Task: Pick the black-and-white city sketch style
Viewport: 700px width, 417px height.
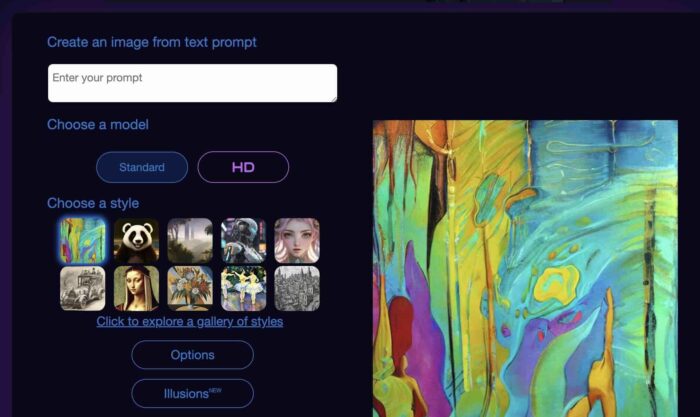Action: (297, 288)
